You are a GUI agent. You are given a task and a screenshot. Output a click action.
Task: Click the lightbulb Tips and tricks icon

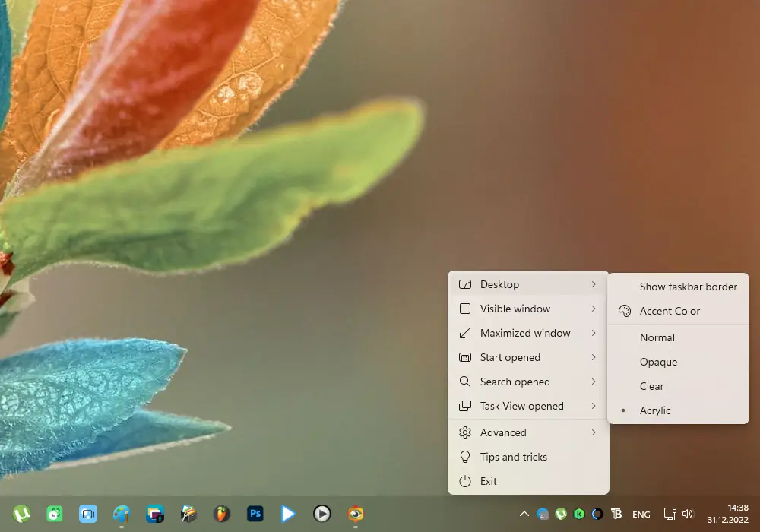click(x=465, y=457)
